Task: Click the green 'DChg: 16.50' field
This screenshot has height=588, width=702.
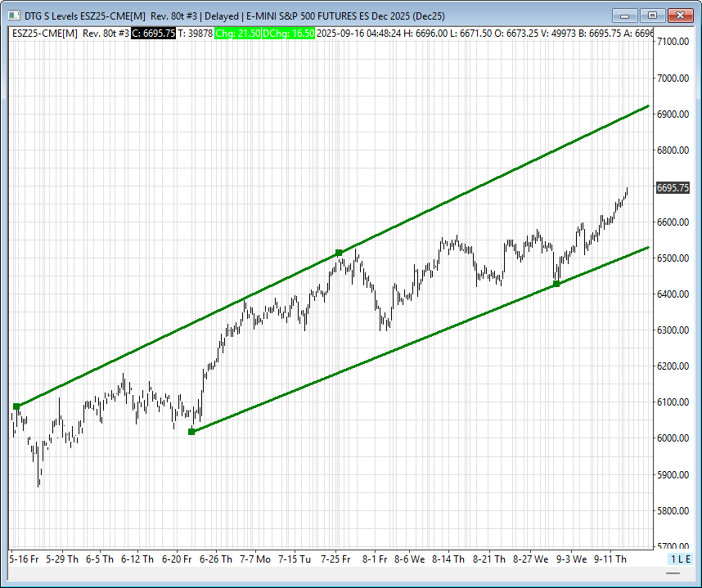Action: tap(288, 34)
